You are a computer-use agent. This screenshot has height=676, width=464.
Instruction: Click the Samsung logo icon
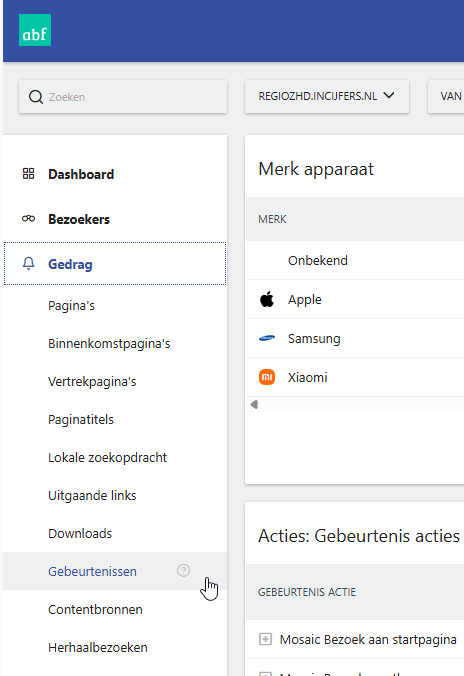[x=267, y=338]
